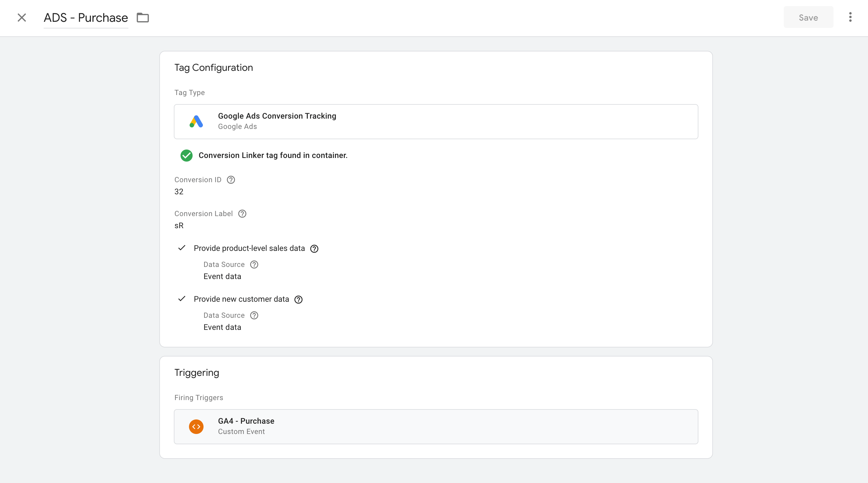Click the Tag Configuration heading

click(214, 68)
